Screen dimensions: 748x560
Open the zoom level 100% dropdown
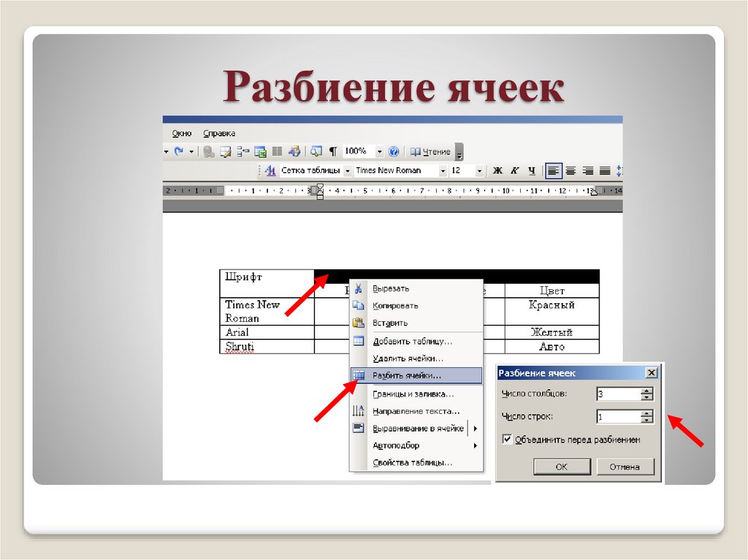click(380, 151)
